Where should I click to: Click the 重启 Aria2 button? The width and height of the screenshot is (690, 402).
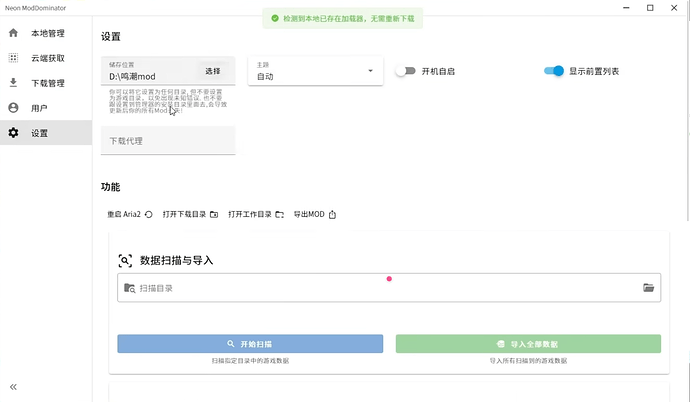[130, 214]
